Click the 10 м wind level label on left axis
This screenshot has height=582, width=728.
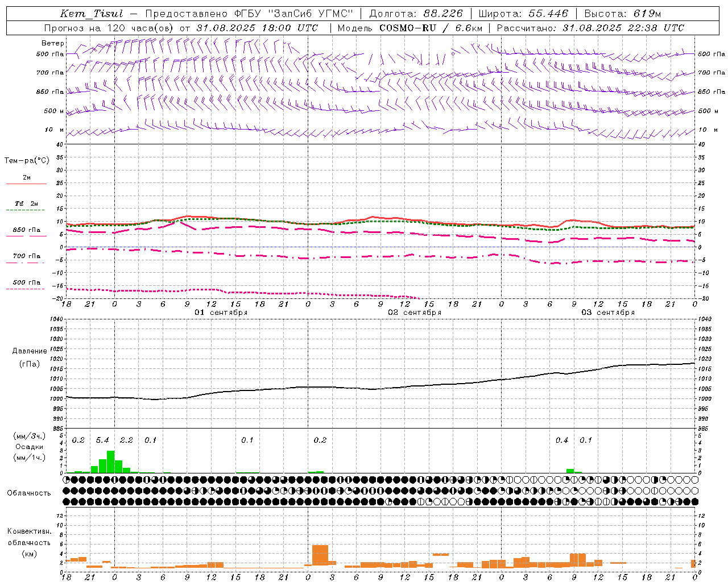tap(55, 130)
